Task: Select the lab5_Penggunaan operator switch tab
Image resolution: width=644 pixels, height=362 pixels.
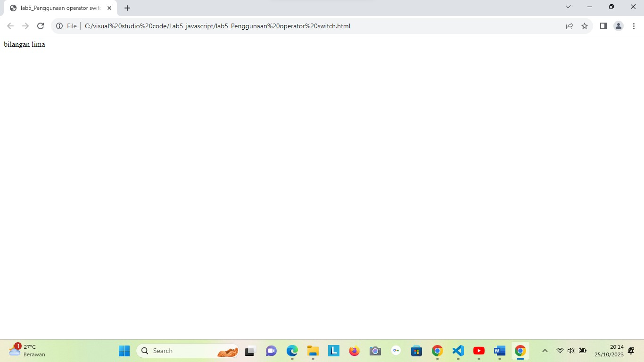Action: click(57, 8)
